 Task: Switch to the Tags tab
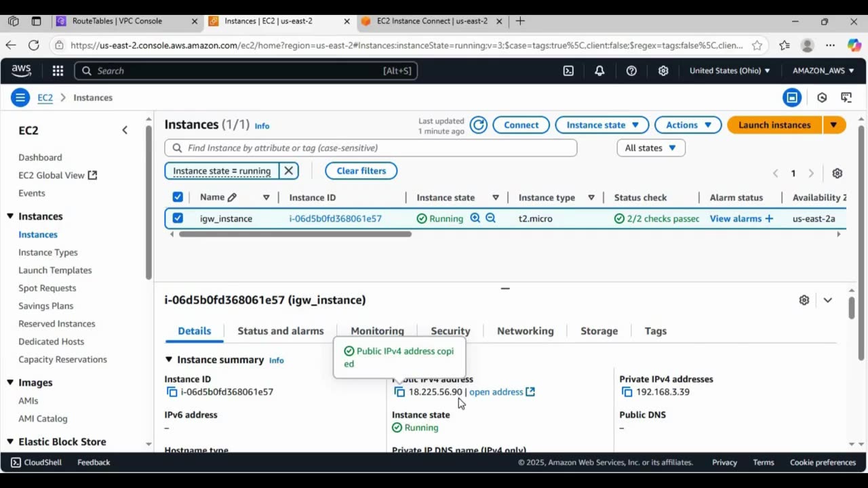pos(656,331)
